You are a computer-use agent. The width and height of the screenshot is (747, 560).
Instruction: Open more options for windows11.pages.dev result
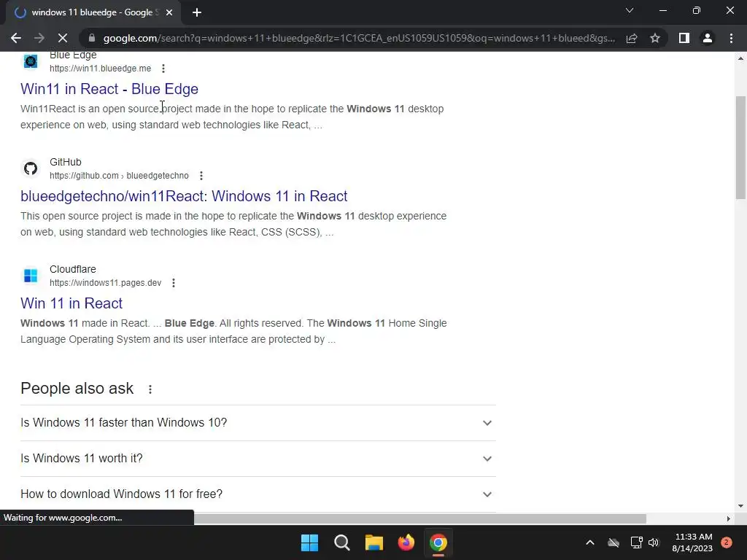[174, 283]
